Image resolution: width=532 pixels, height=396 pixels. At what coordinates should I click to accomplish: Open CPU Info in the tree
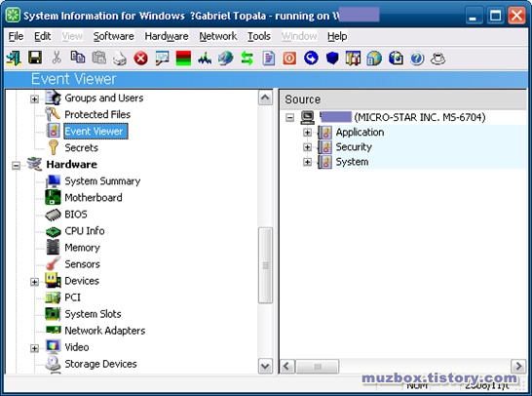point(85,231)
